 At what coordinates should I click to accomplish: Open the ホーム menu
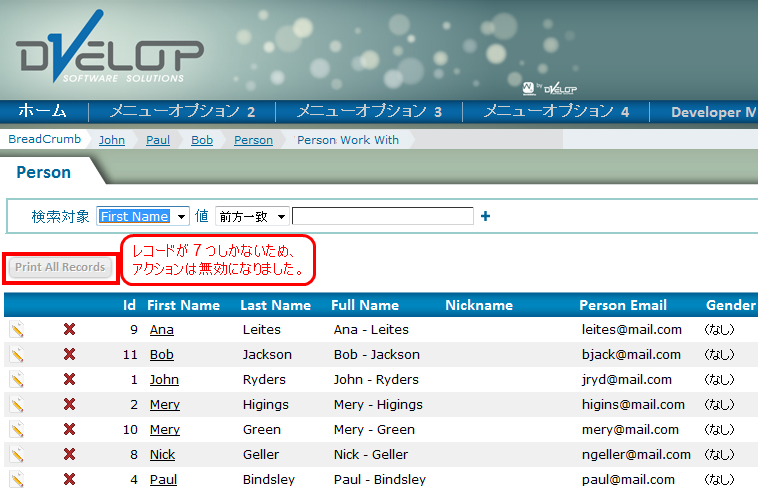(x=42, y=111)
